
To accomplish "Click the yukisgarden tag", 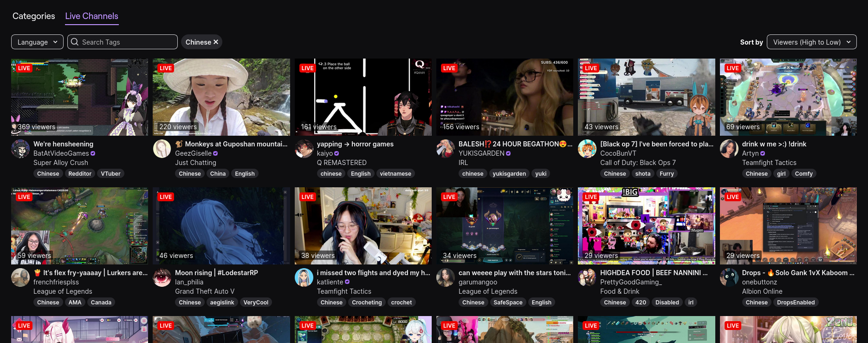I will (509, 173).
